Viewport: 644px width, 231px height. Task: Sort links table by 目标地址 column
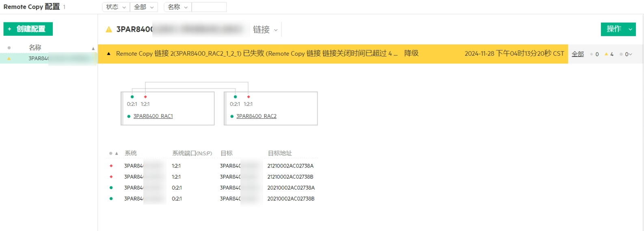point(280,153)
